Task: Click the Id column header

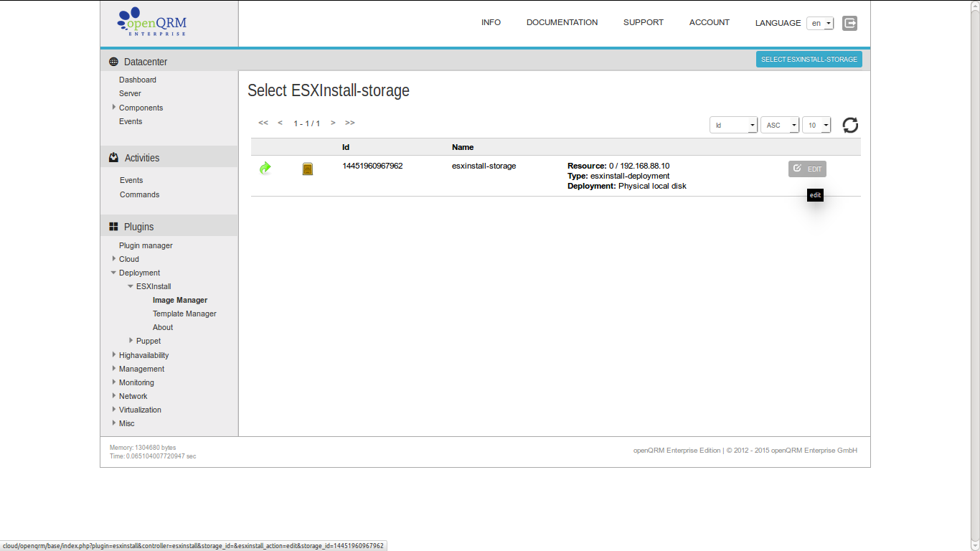Action: 346,147
